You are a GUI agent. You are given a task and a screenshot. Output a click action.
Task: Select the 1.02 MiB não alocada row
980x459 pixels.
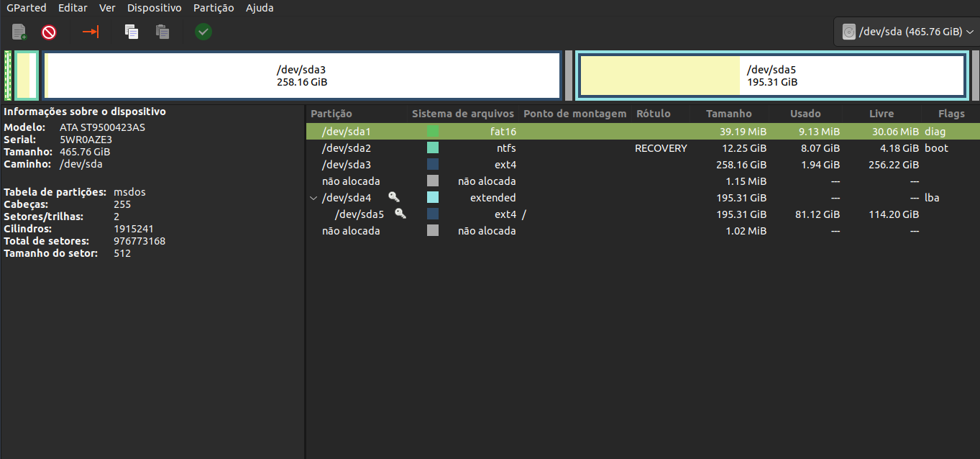tap(643, 230)
